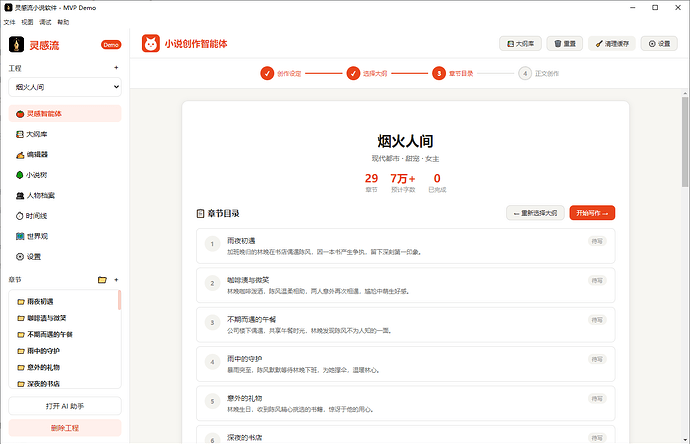Open the 设置 gear icon in sidebar
Viewport: 690px width, 444px height.
pyautogui.click(x=20, y=257)
